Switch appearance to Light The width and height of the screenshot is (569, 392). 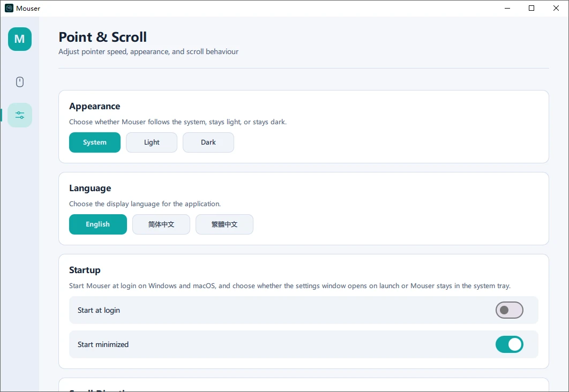(x=152, y=142)
